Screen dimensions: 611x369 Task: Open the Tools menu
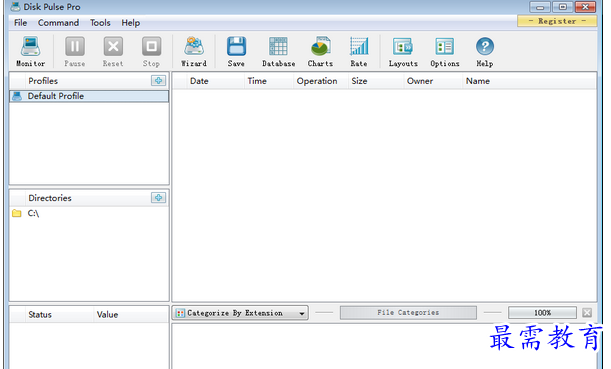pyautogui.click(x=100, y=23)
